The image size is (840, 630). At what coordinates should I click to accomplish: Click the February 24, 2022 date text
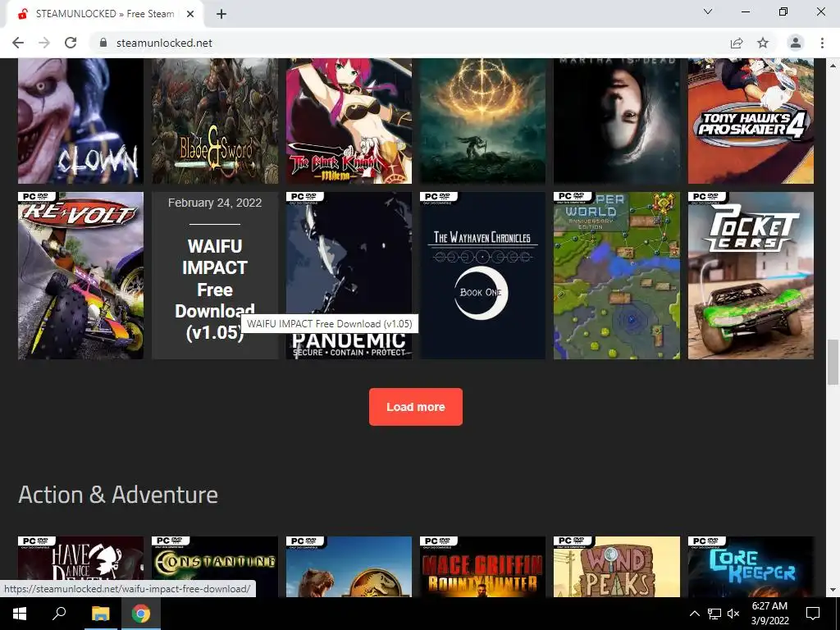(x=215, y=203)
